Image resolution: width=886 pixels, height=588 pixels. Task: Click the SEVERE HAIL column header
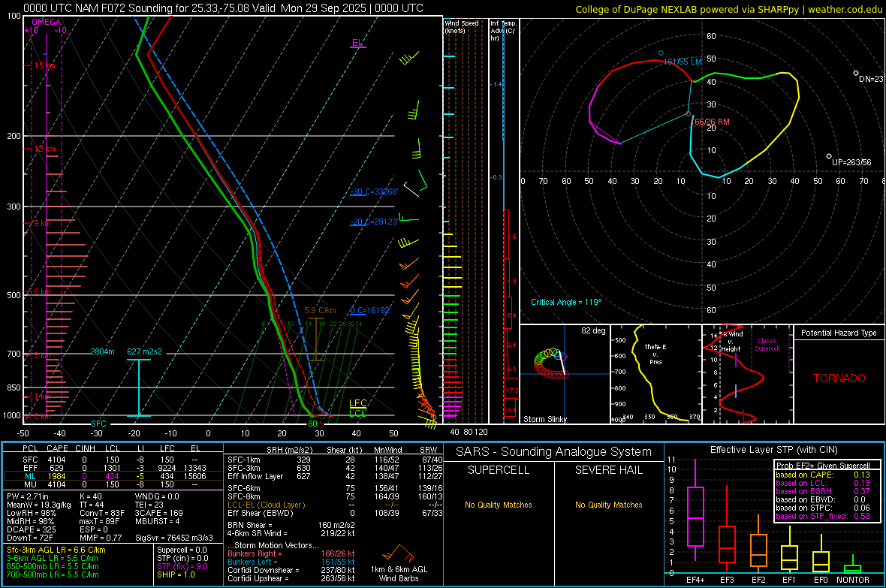pos(608,470)
